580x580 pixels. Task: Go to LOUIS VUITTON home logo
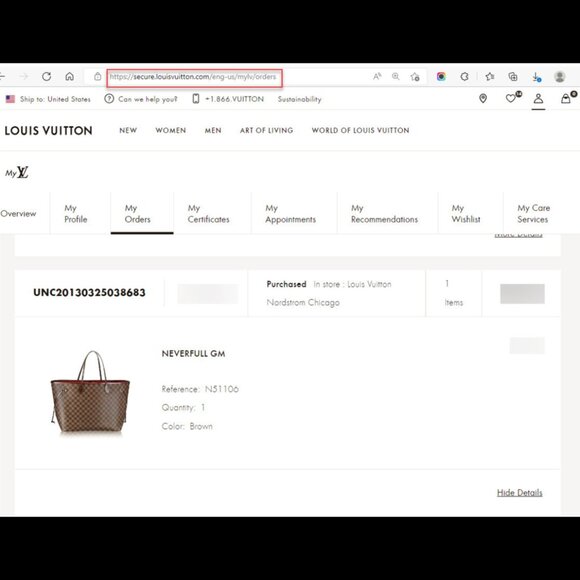[x=48, y=131]
